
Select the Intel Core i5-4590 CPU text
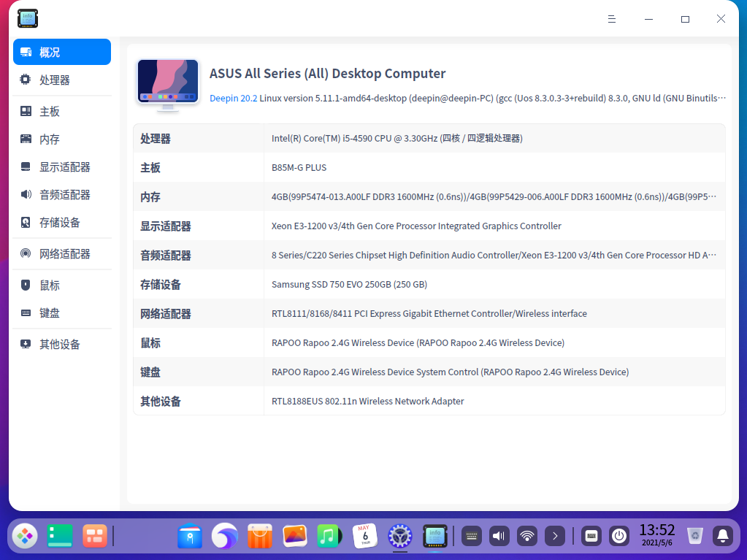pos(397,139)
